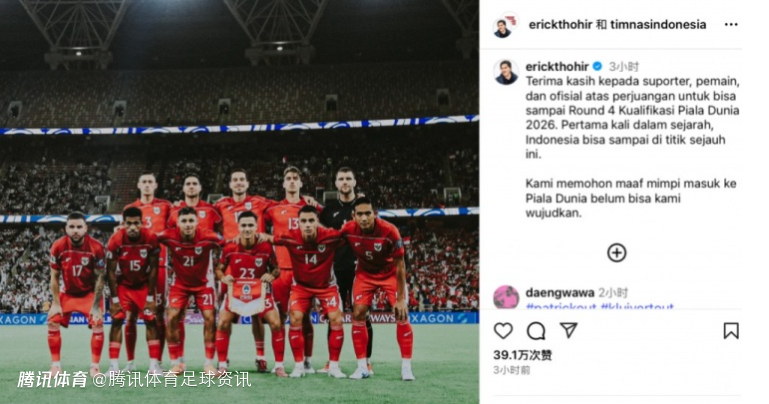Open the team photo image
Viewport: 769px width, 404px height.
point(239,202)
